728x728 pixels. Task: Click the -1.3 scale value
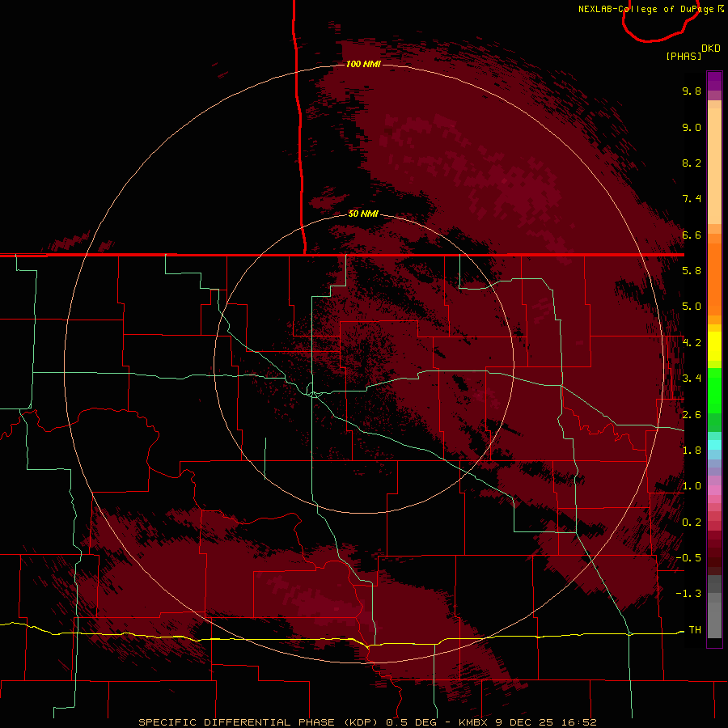[x=688, y=594]
